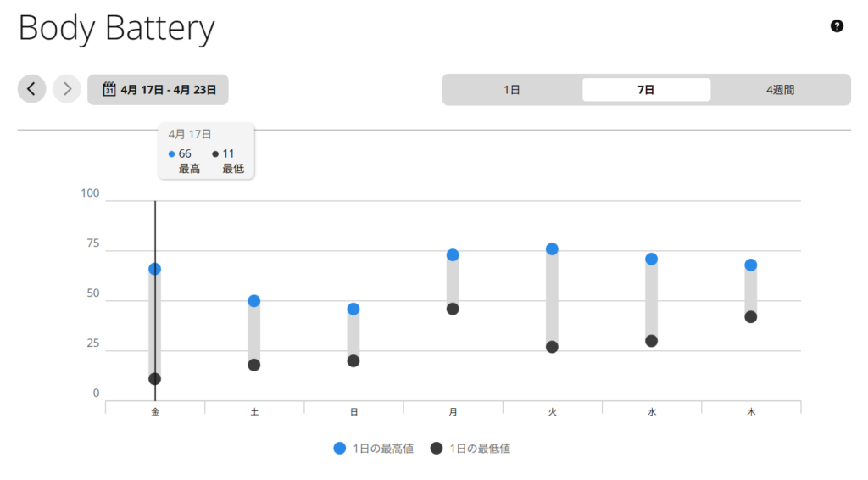Image resolution: width=868 pixels, height=480 pixels.
Task: Click the 月 label on the x-axis
Action: 453,412
